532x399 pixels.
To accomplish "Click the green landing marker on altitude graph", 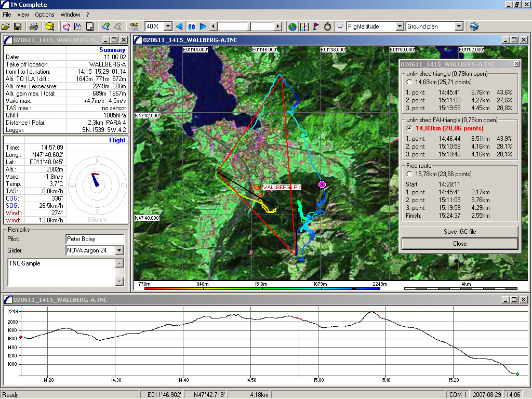I will coord(517,374).
